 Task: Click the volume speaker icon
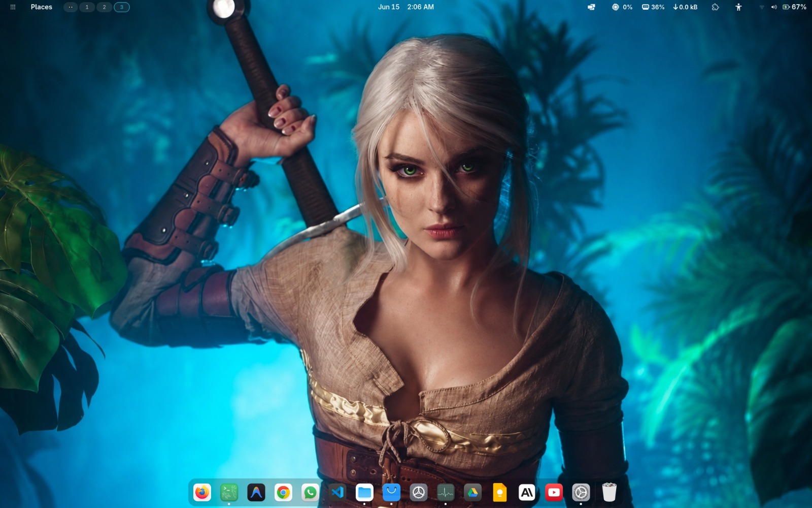click(x=774, y=7)
